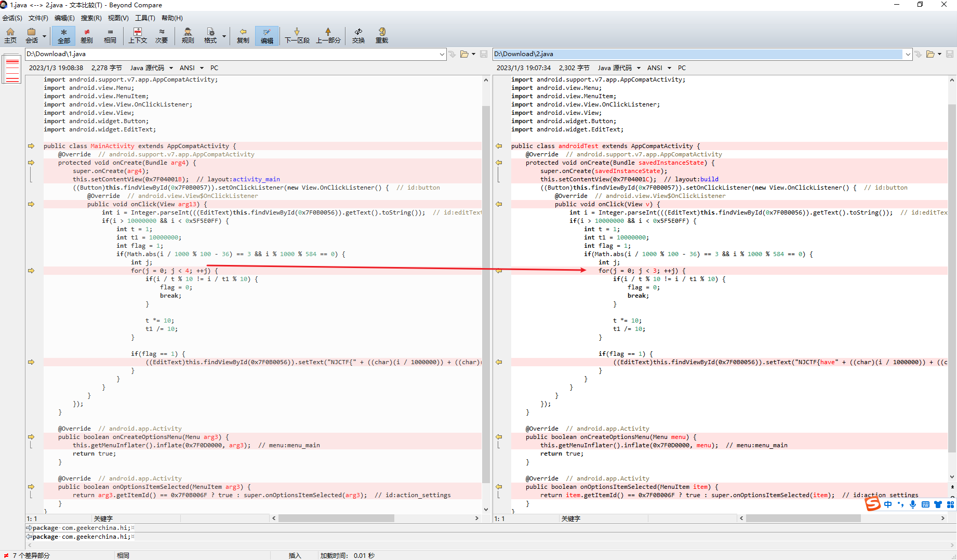The height and width of the screenshot is (560, 957).
Task: Expand left open-file folder dropdown arrow
Action: [473, 54]
